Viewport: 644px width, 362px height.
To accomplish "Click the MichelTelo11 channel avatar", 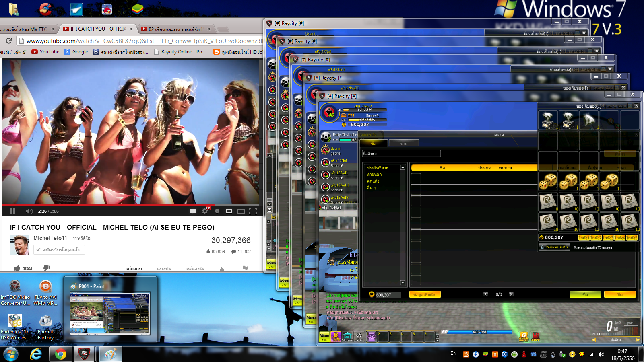I will [20, 245].
